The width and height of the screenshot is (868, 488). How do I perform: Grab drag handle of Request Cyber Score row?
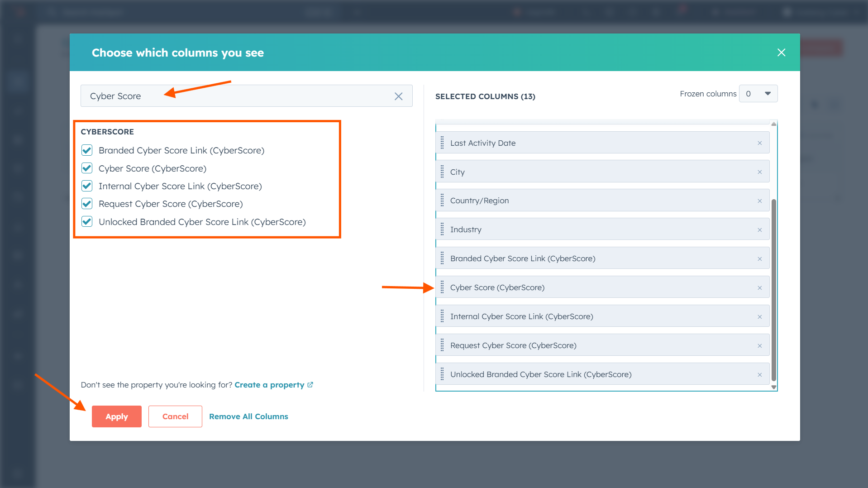442,345
